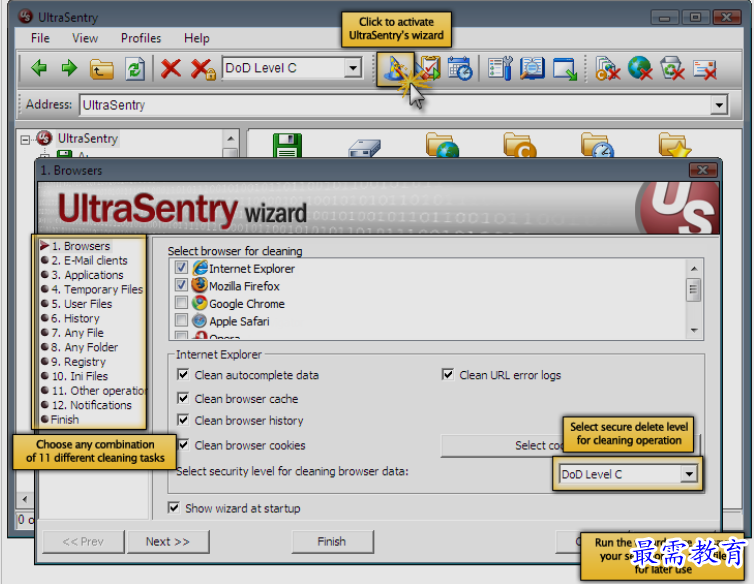Activate the UltraSentry wizard hat icon
The image size is (754, 584).
coord(395,69)
